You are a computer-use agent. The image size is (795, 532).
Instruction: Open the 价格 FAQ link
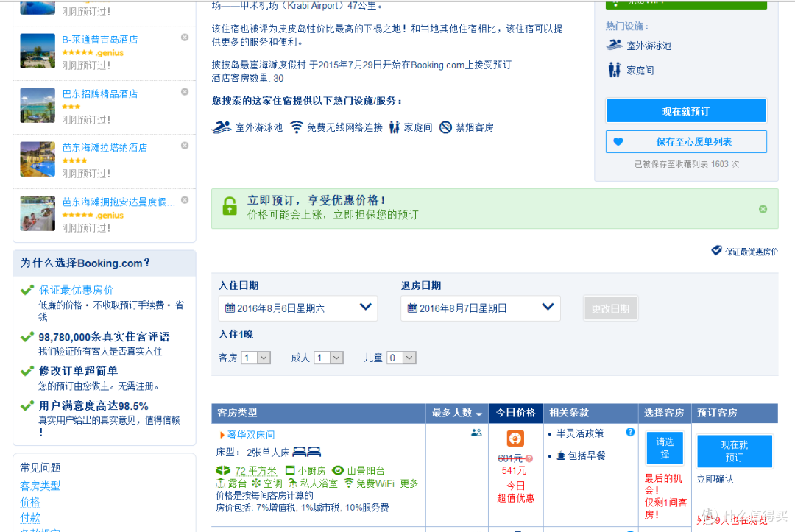click(x=30, y=502)
